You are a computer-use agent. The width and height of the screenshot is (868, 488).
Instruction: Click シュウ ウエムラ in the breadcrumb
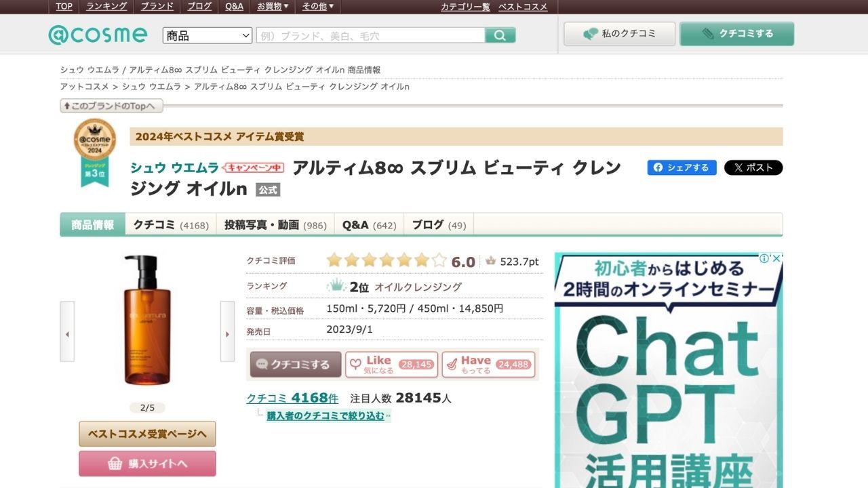click(x=151, y=87)
